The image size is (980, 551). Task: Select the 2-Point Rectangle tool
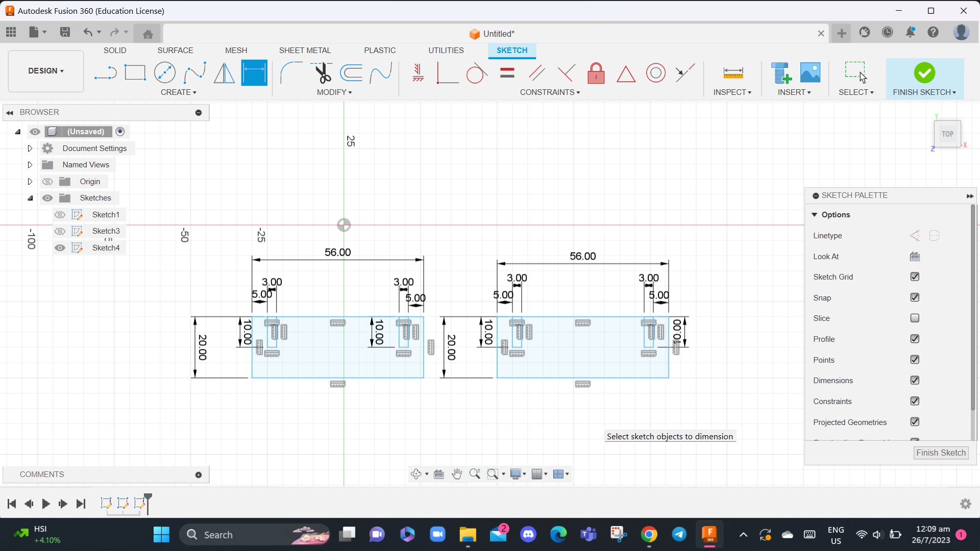click(x=135, y=73)
